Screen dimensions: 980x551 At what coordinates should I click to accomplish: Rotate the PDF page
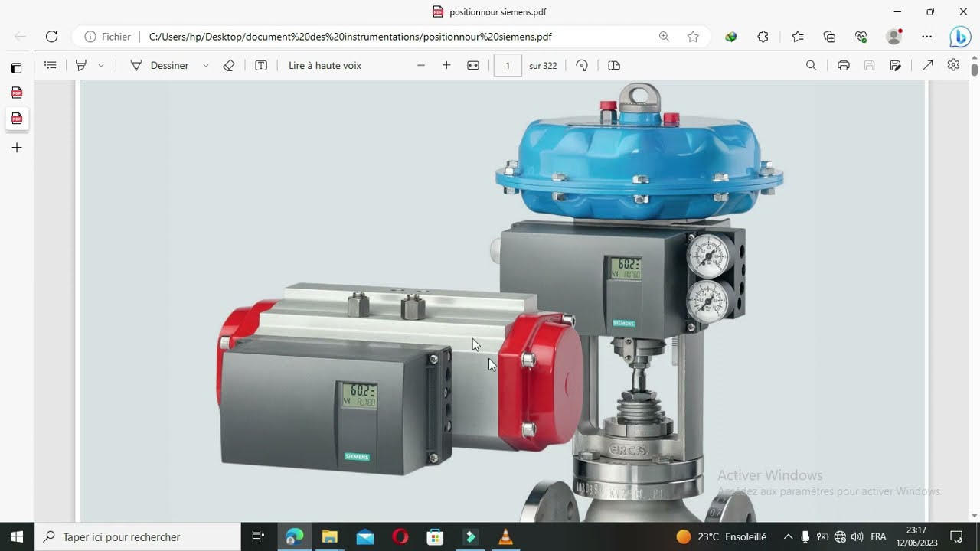click(x=582, y=66)
